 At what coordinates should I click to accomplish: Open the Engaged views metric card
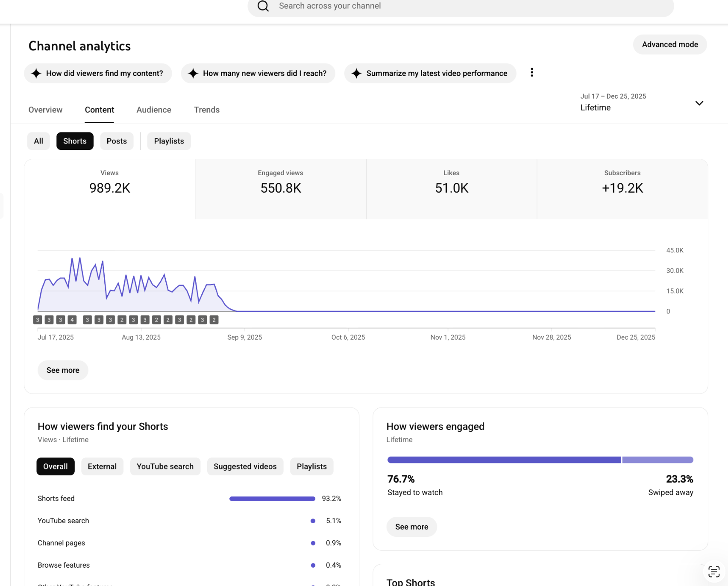pyautogui.click(x=281, y=189)
